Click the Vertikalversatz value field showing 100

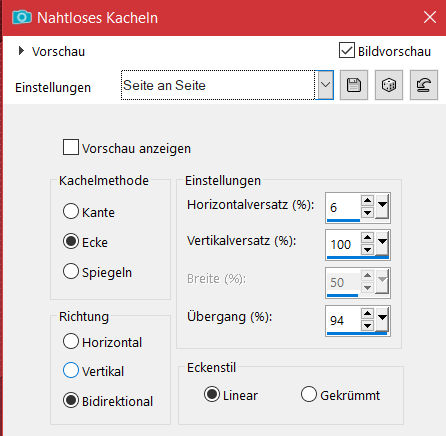[x=343, y=244]
